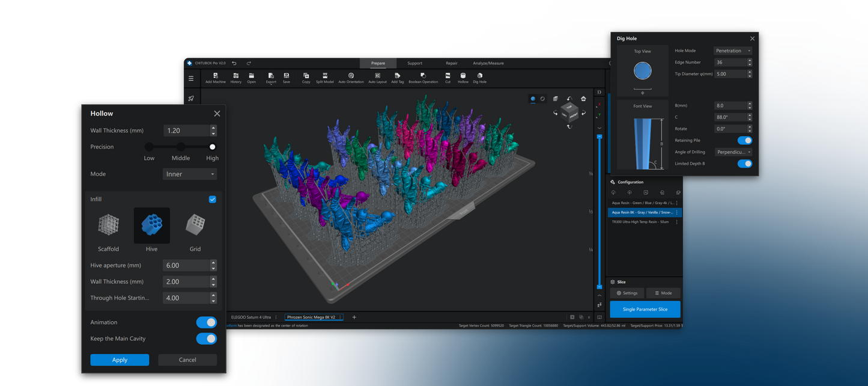This screenshot has width=868, height=386.
Task: Expand the Hole Mode Penetration dropdown
Action: pos(733,51)
